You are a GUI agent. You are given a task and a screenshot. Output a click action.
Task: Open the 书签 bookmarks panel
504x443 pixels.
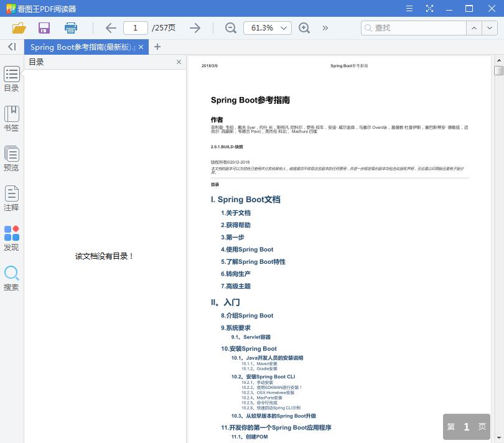tap(12, 119)
